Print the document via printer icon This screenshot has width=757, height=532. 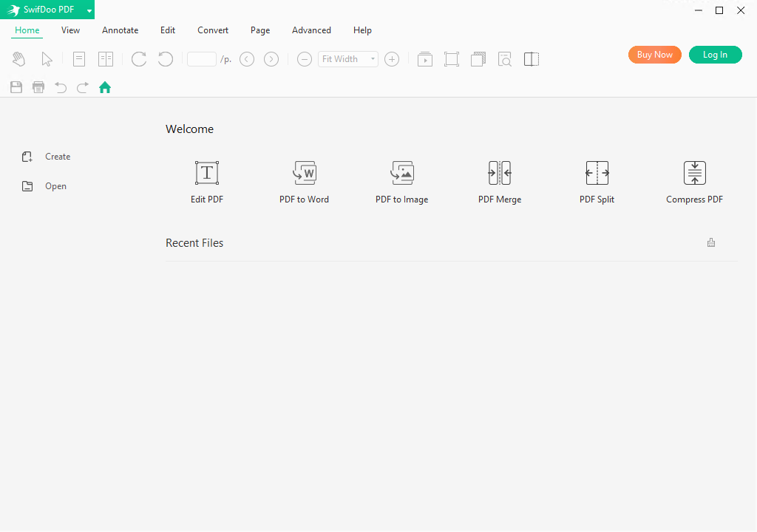pos(38,87)
